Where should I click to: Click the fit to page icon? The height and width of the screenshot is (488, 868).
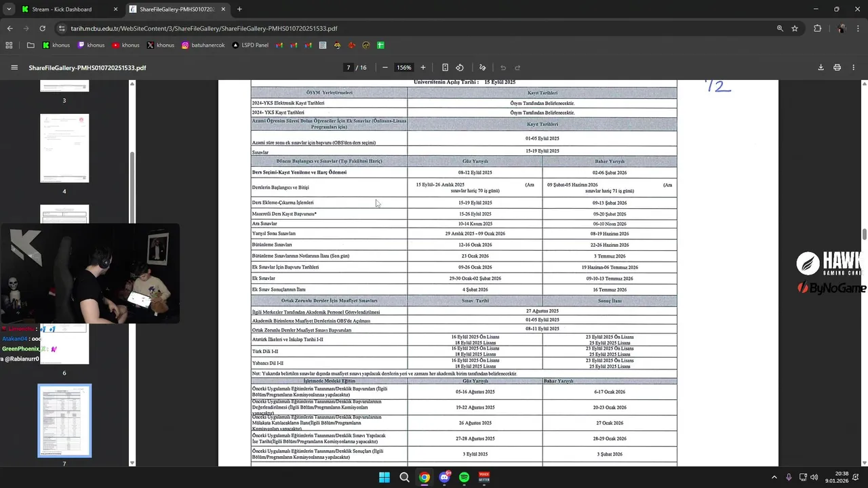pyautogui.click(x=445, y=68)
